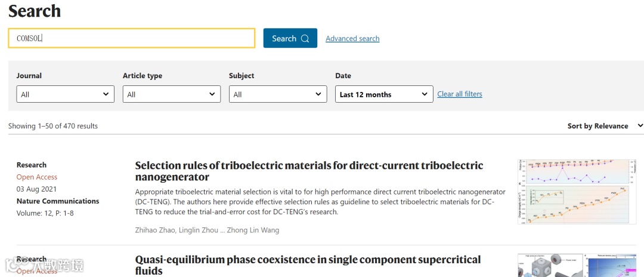Click the Article type chevron icon
This screenshot has width=644, height=277.
tap(212, 94)
